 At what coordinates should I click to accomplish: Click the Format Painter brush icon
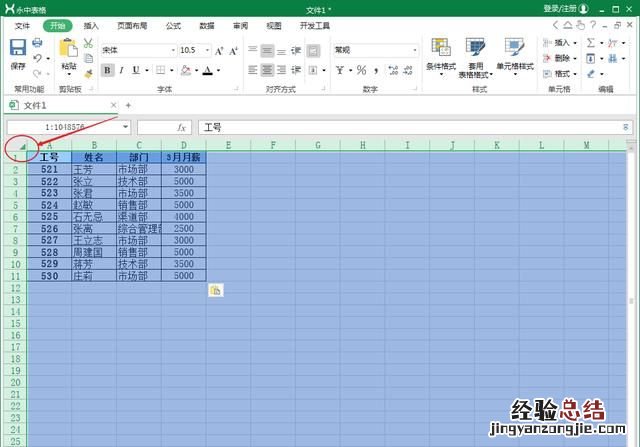click(x=88, y=72)
